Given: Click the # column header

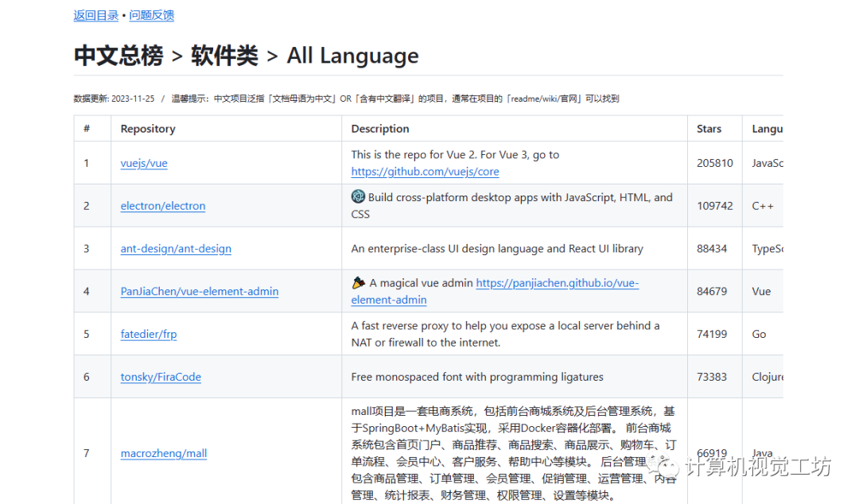Looking at the screenshot, I should coord(87,129).
